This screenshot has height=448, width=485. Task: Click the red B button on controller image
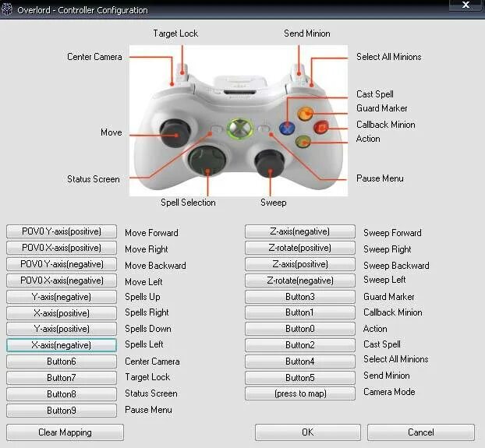322,127
